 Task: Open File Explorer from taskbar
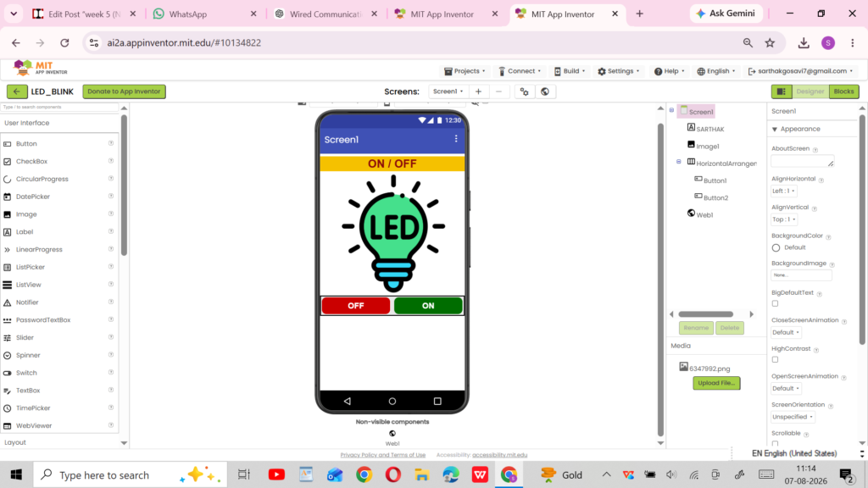[422, 474]
